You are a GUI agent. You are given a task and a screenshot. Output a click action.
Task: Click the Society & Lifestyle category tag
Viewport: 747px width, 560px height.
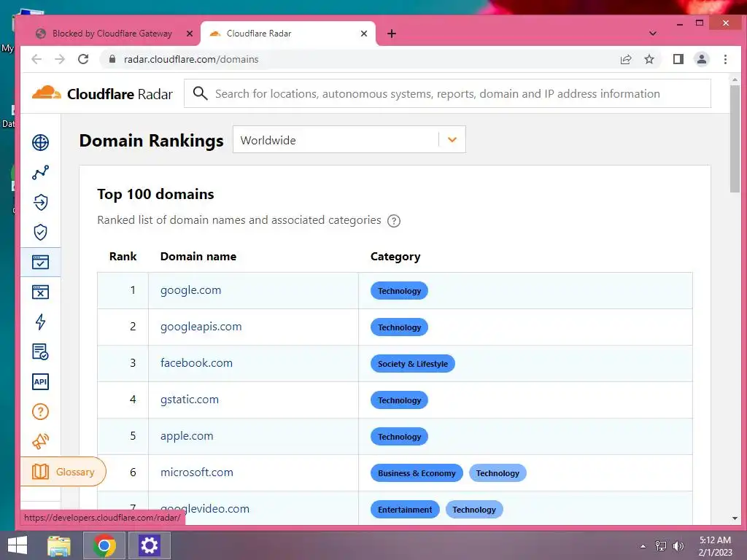pyautogui.click(x=413, y=364)
